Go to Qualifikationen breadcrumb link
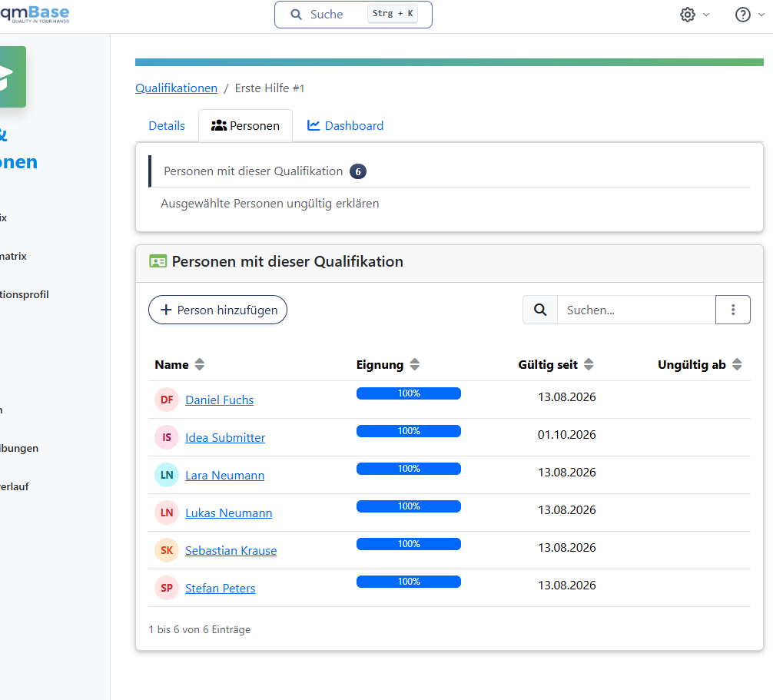 (177, 88)
